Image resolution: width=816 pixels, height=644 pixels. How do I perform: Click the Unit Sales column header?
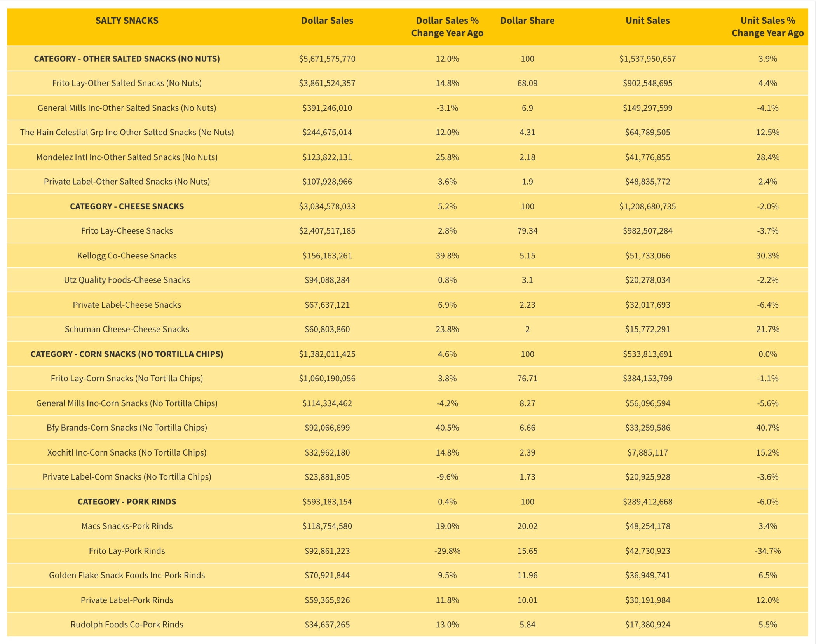pyautogui.click(x=647, y=21)
